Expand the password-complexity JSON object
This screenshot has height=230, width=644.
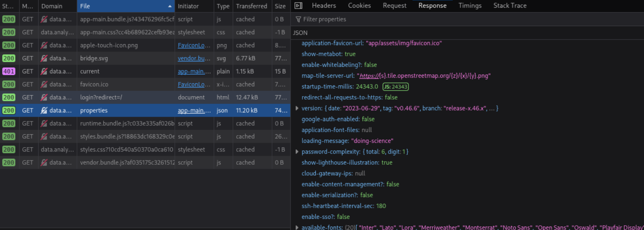point(297,152)
